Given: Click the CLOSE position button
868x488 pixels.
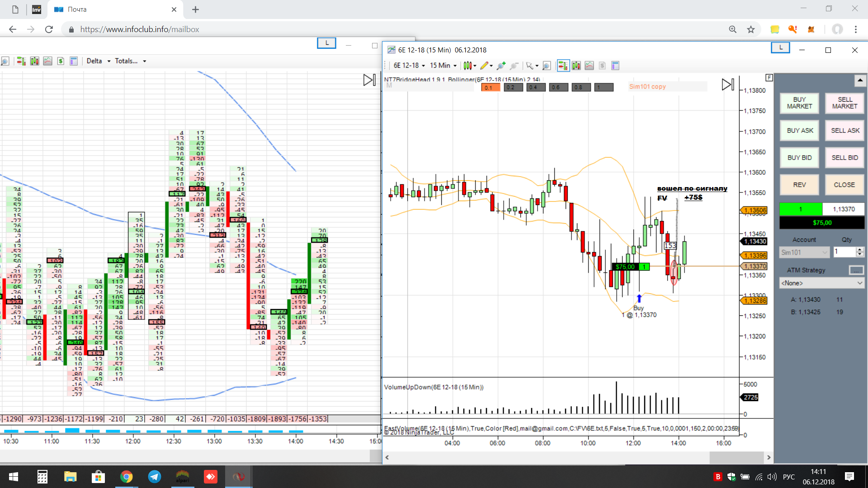Looking at the screenshot, I should pyautogui.click(x=844, y=185).
